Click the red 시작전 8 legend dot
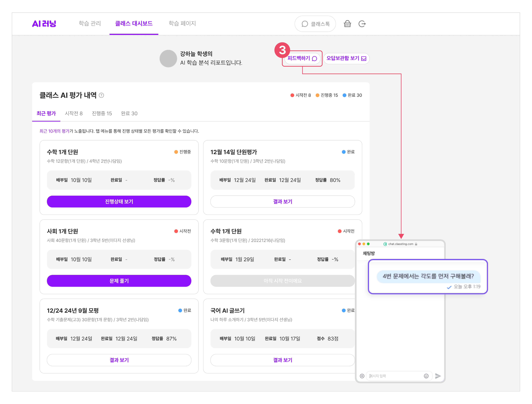This screenshot has height=404, width=532. pos(292,95)
